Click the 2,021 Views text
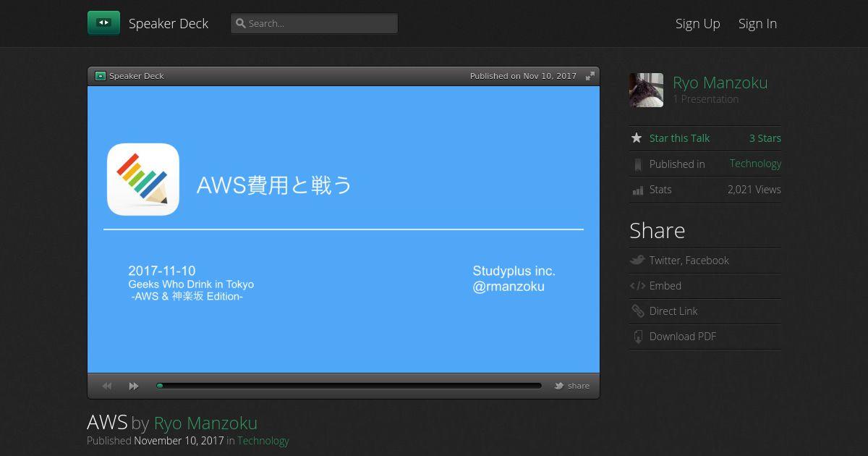868x456 pixels. pos(754,190)
